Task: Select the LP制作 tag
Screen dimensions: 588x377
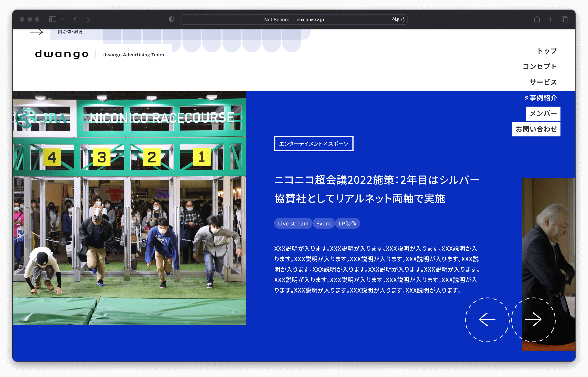Action: pos(347,223)
